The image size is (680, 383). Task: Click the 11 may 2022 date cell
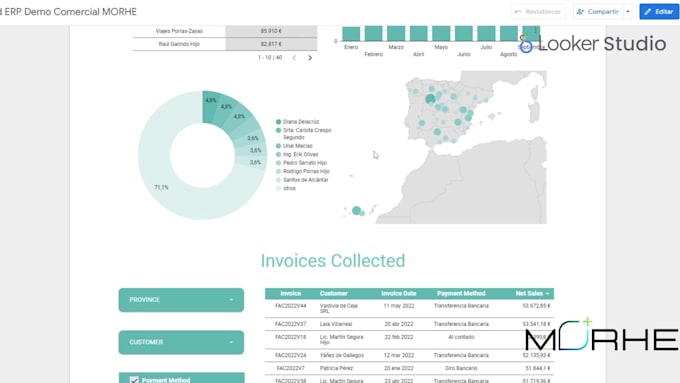(x=399, y=306)
